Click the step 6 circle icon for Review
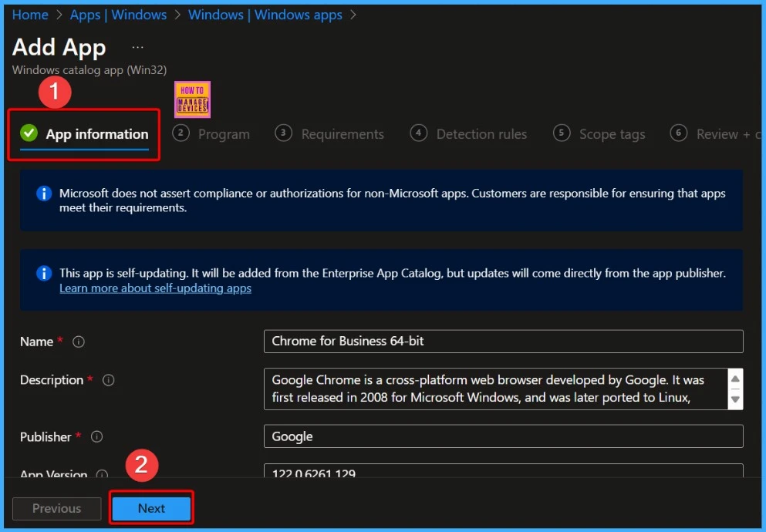The image size is (766, 532). coord(679,133)
